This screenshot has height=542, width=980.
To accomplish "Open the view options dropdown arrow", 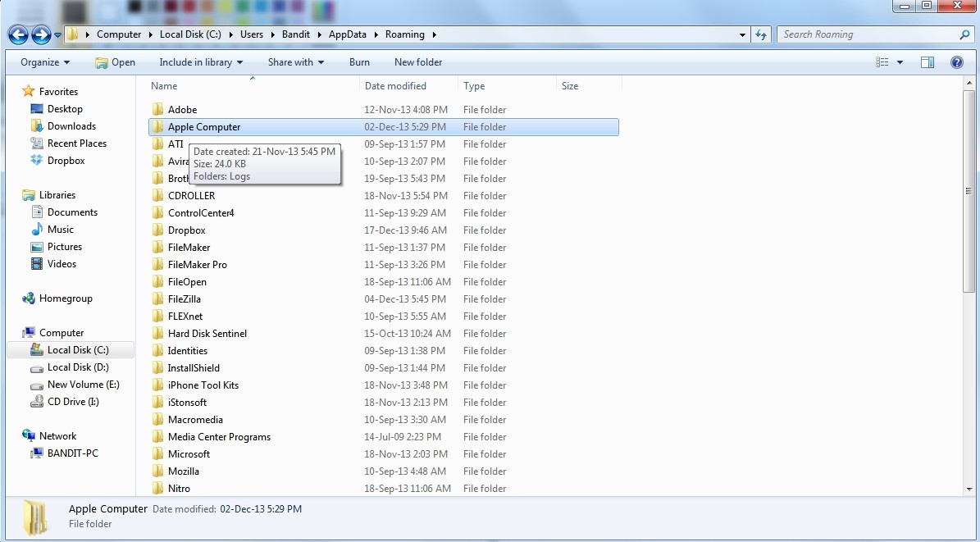I will pos(900,61).
